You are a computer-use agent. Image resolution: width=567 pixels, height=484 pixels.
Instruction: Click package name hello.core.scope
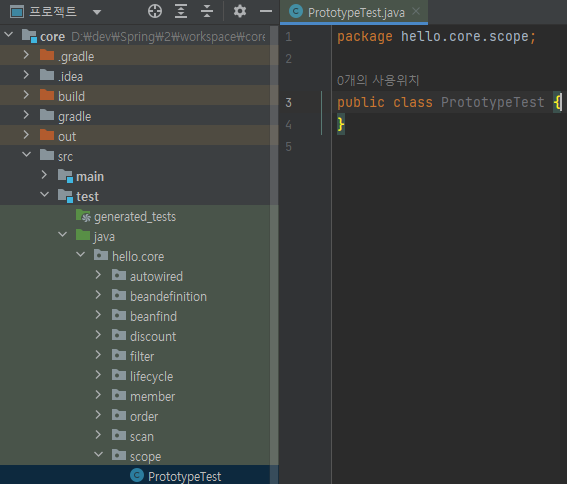pyautogui.click(x=465, y=37)
